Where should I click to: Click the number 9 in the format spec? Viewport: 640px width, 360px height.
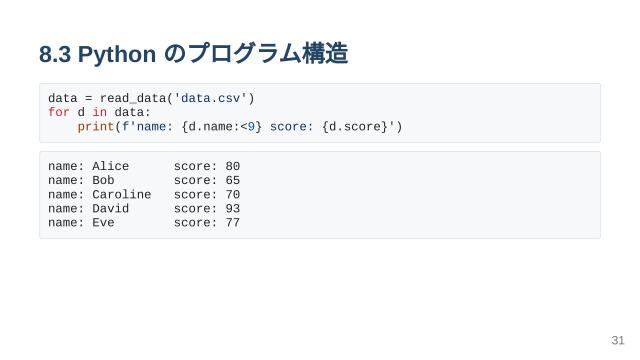point(251,127)
